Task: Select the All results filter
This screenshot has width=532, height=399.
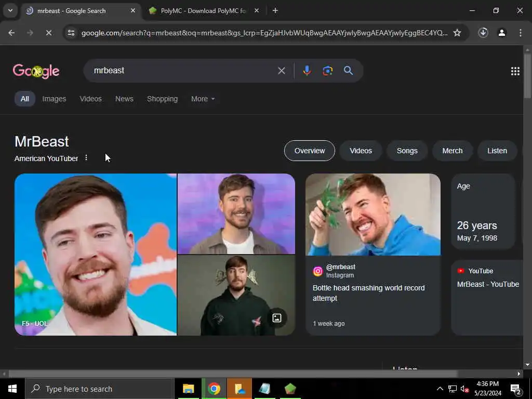Action: pyautogui.click(x=25, y=99)
